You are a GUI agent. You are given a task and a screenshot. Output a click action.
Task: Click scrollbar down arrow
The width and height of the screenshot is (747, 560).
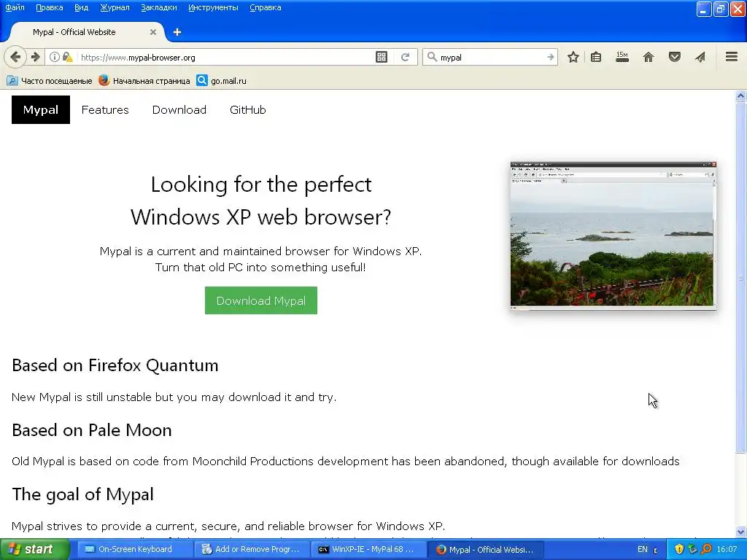click(740, 532)
